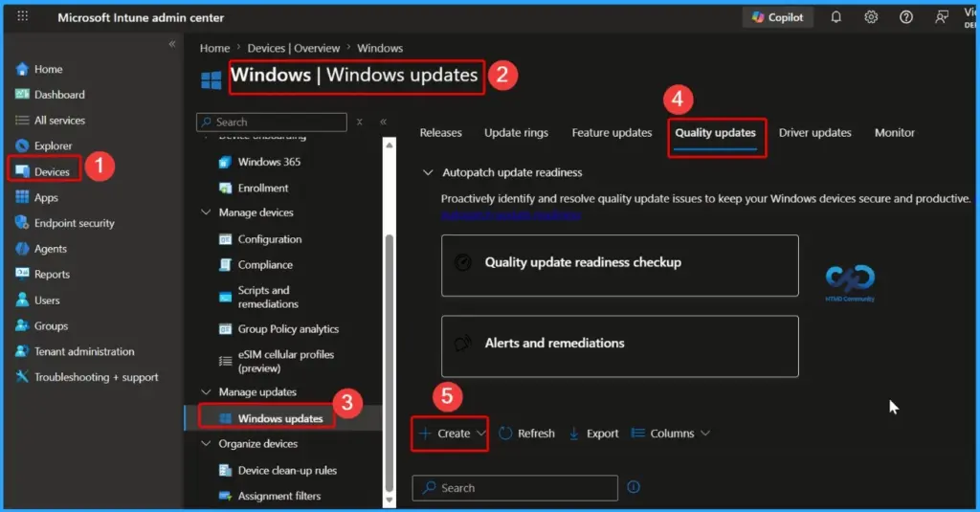Viewport: 980px width, 512px height.
Task: Open Windows 365 in menu
Action: click(x=269, y=162)
